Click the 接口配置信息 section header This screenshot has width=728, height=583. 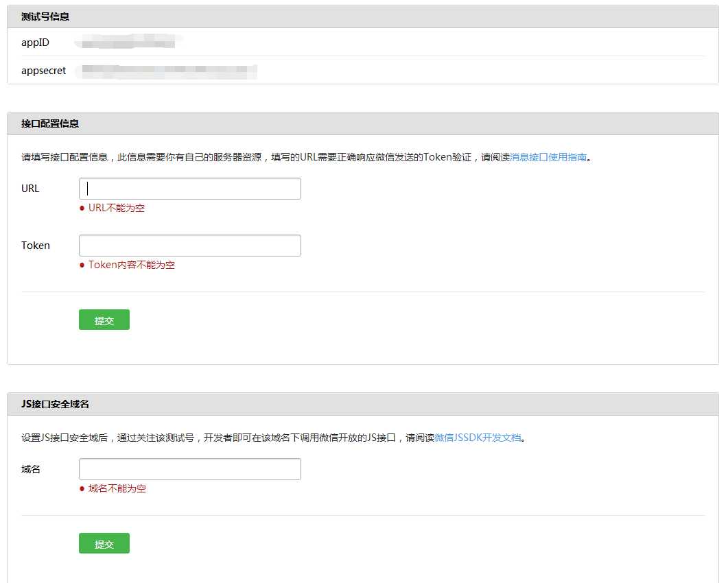tap(50, 123)
